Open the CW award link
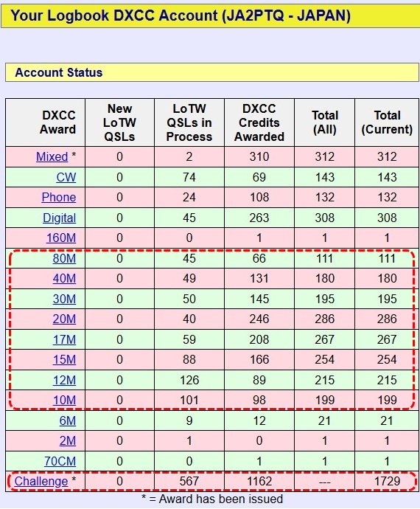The width and height of the screenshot is (420, 509). click(x=66, y=177)
